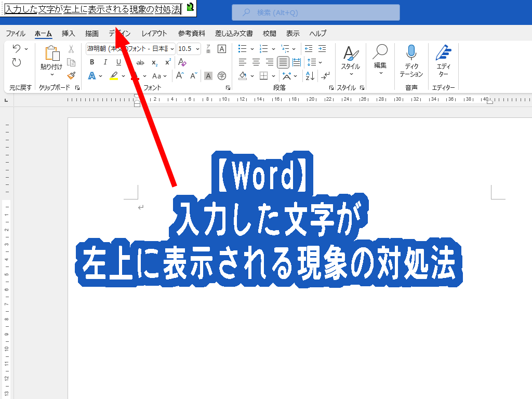Toggle Justify alignment
The width and height of the screenshot is (532, 399).
point(283,62)
